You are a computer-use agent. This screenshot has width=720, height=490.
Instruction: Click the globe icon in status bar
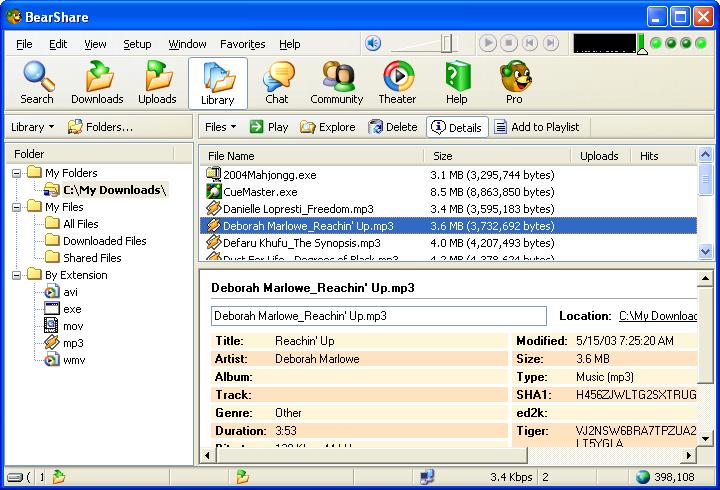pos(643,477)
